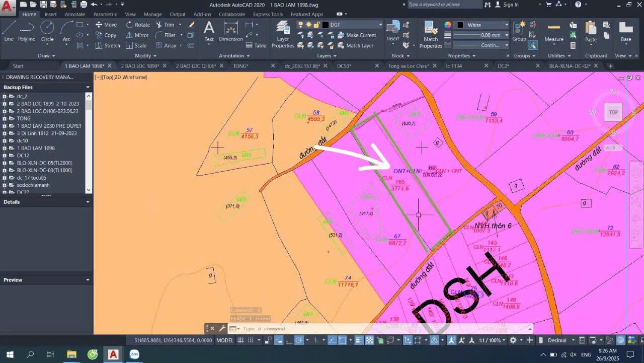Select the Polyline drawing tool
Viewport: 644px width, 363px height.
point(26,30)
